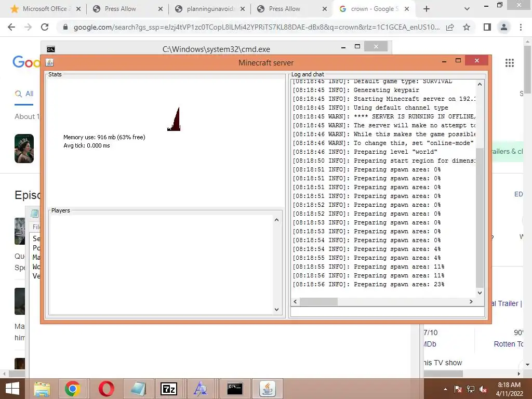Focus the server command input field
The height and width of the screenshot is (399, 532).
tap(388, 312)
